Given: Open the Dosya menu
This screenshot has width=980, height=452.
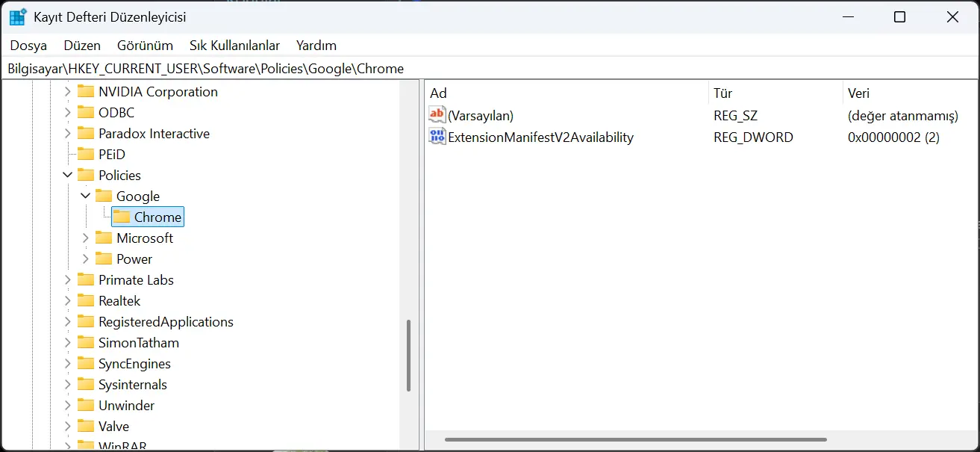Looking at the screenshot, I should pyautogui.click(x=28, y=46).
